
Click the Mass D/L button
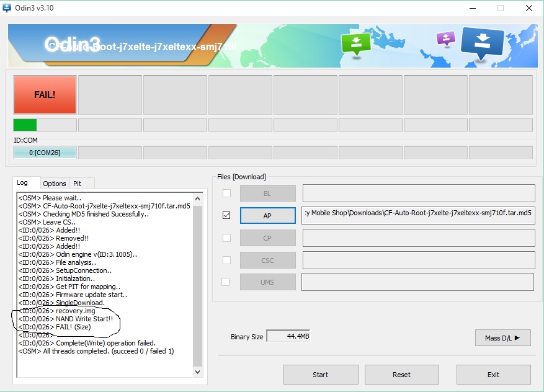pos(502,338)
